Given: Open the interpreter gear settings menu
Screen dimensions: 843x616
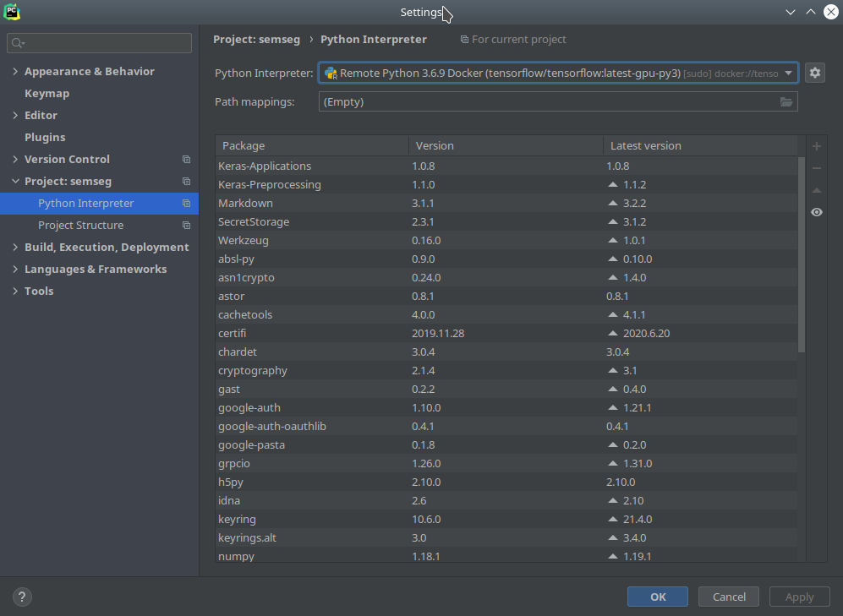Looking at the screenshot, I should click(815, 73).
